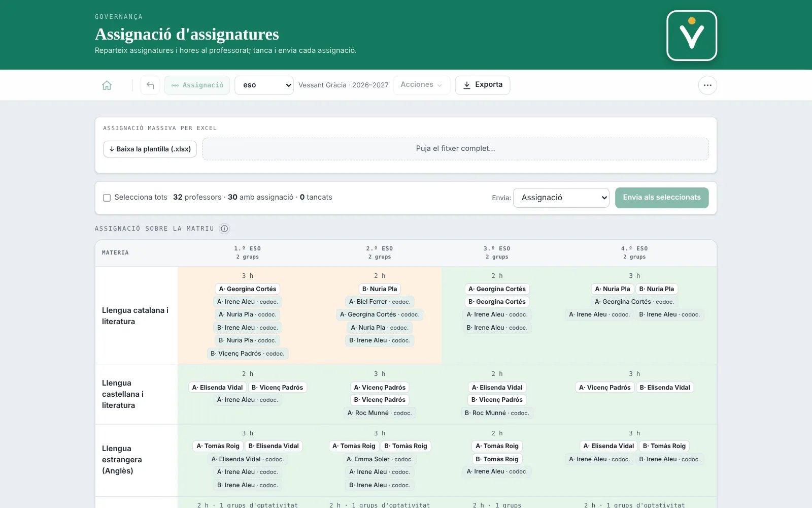Click the back arrow button
812x508 pixels.
tap(150, 85)
